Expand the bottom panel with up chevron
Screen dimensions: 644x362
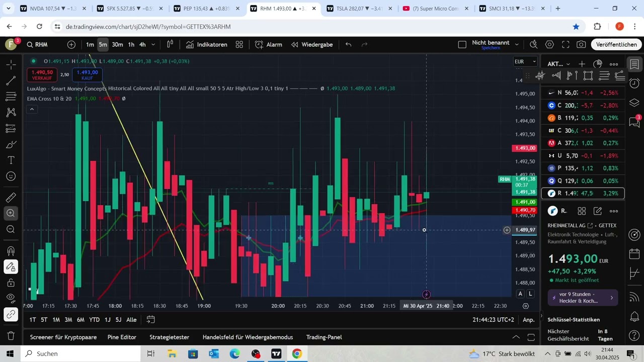coord(516,337)
